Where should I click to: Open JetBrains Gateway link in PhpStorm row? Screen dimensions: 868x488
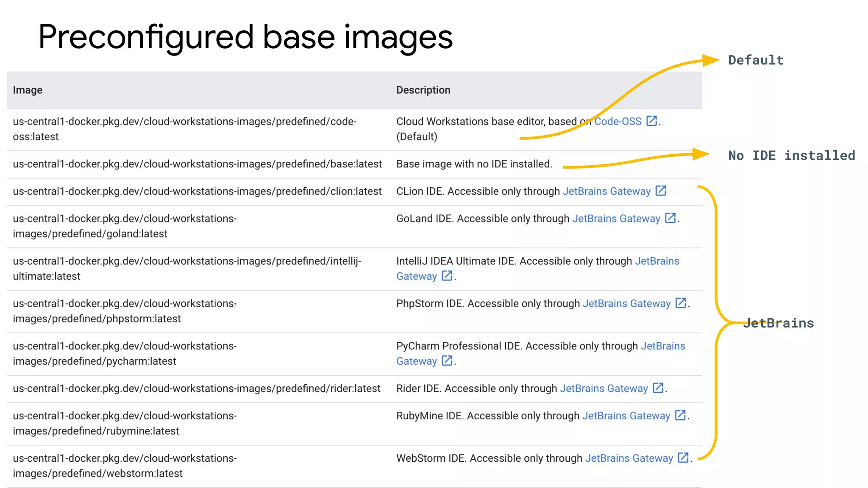[x=627, y=304]
